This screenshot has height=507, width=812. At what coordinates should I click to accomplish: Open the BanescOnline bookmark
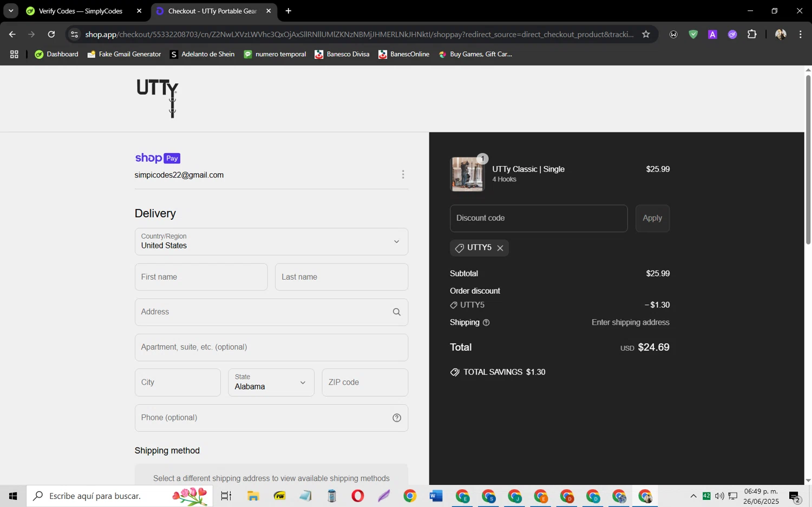pyautogui.click(x=404, y=54)
